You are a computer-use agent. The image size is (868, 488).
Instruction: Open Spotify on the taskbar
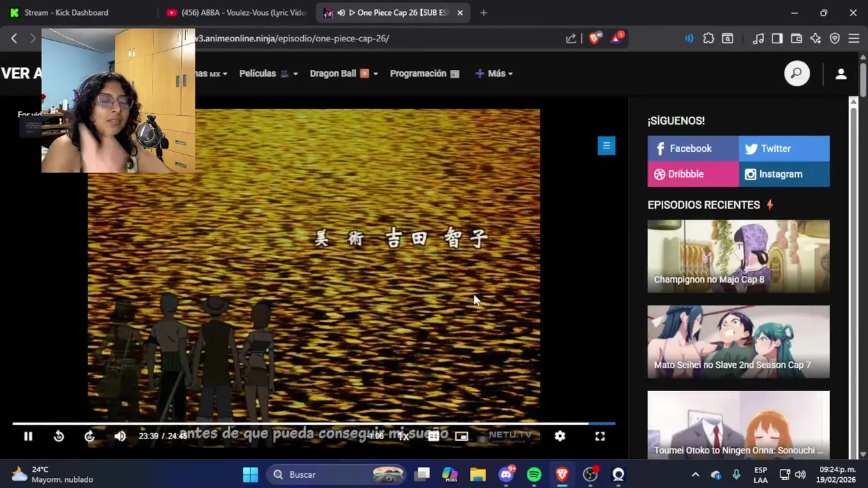[x=534, y=474]
